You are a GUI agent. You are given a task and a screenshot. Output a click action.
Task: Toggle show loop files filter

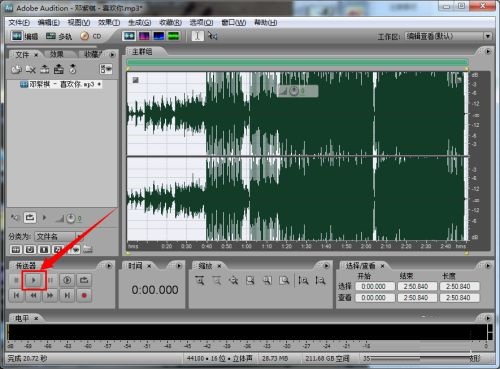point(30,249)
